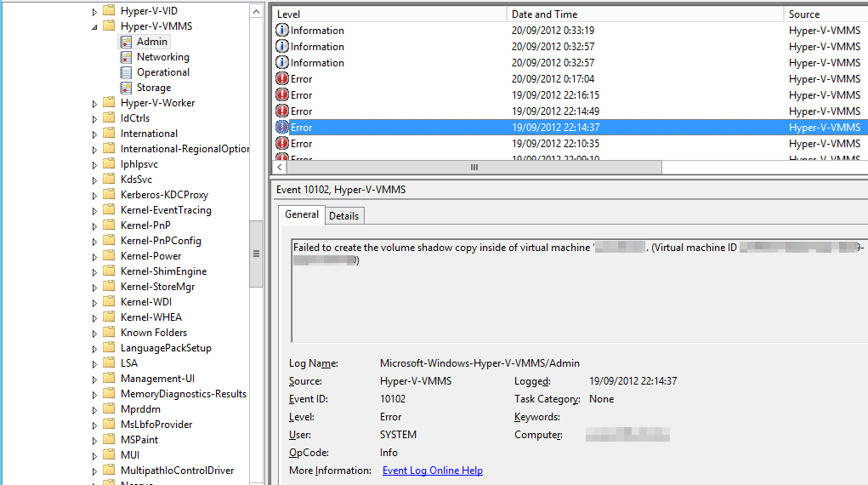
Task: Click the Logged value 19/09/2012 22:14:37
Action: point(633,381)
